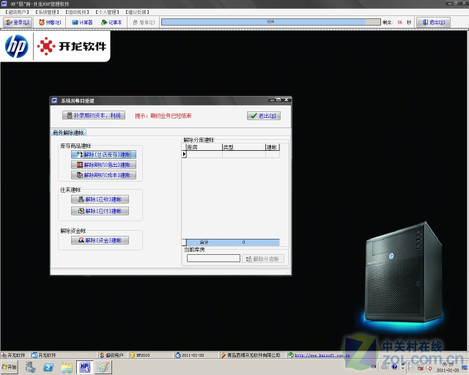Click the taskbar clock date 2011-01-20
469x375 pixels.
pyautogui.click(x=447, y=370)
